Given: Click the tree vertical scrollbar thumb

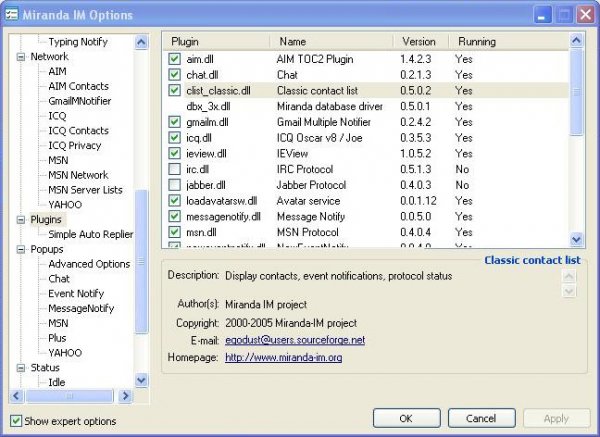Looking at the screenshot, I should click(141, 261).
